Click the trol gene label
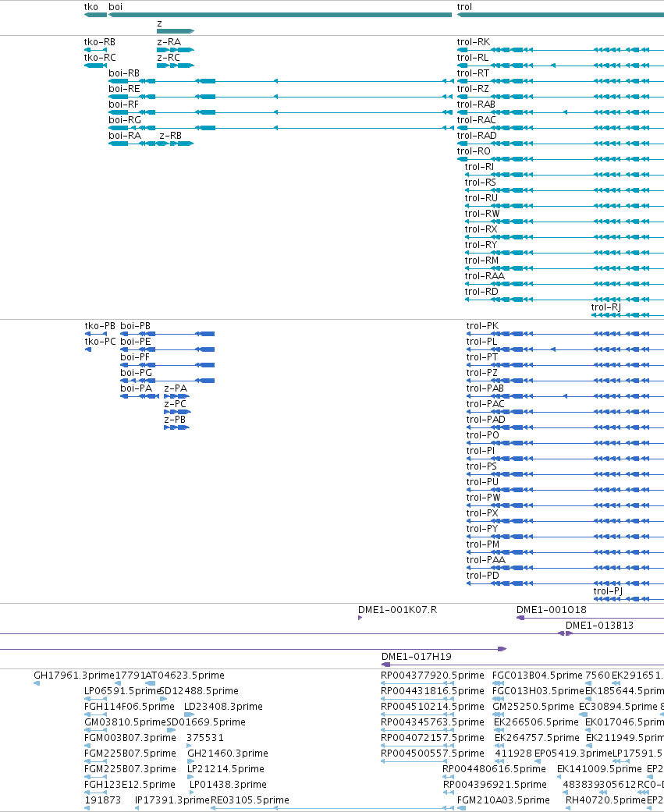Screen dimensions: 664x812 464,7
